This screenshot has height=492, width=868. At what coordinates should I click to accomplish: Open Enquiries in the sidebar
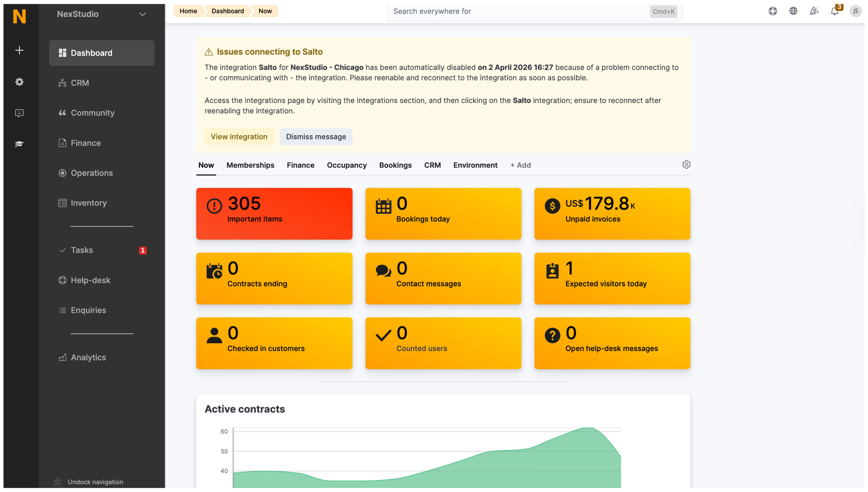[x=102, y=310]
